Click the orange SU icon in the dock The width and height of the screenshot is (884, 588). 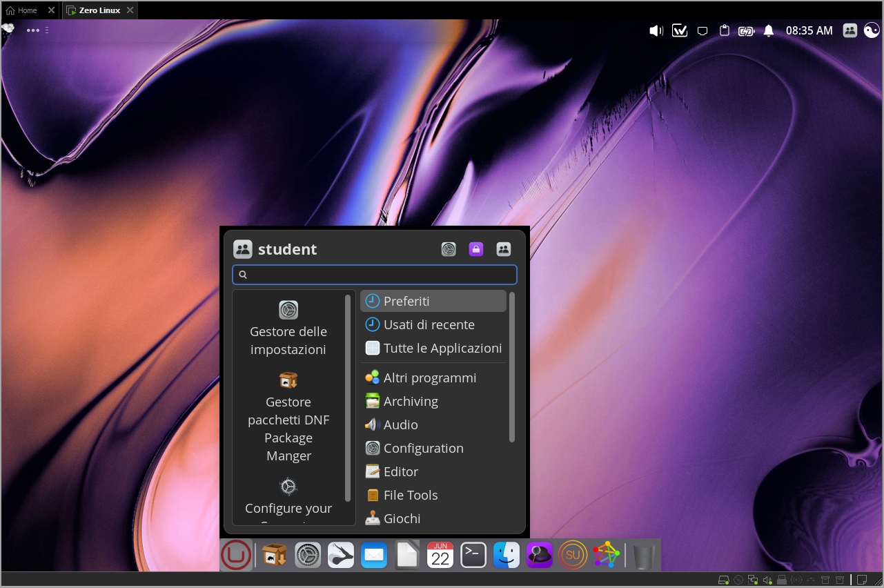[573, 555]
